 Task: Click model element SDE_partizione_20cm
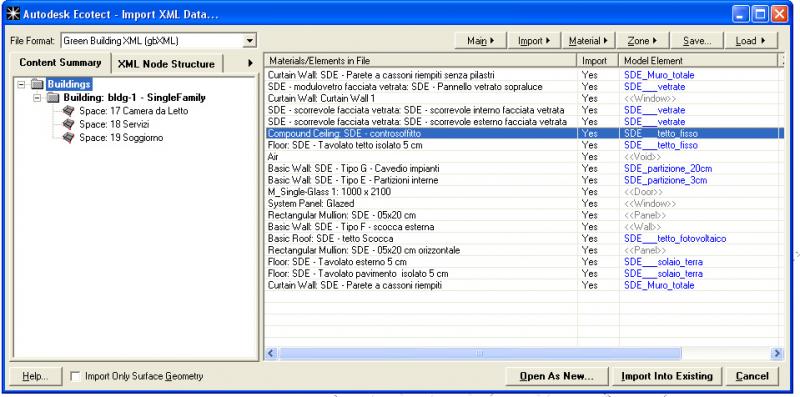668,168
